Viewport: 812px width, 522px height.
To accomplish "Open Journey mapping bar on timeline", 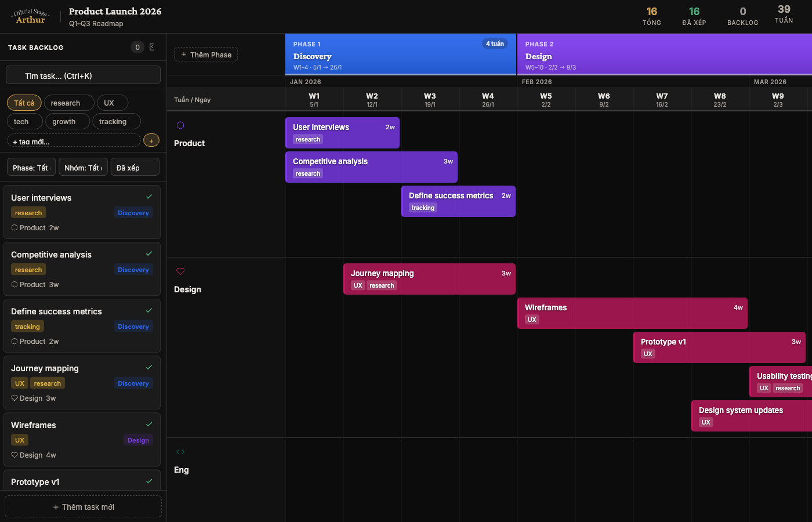I will point(429,279).
